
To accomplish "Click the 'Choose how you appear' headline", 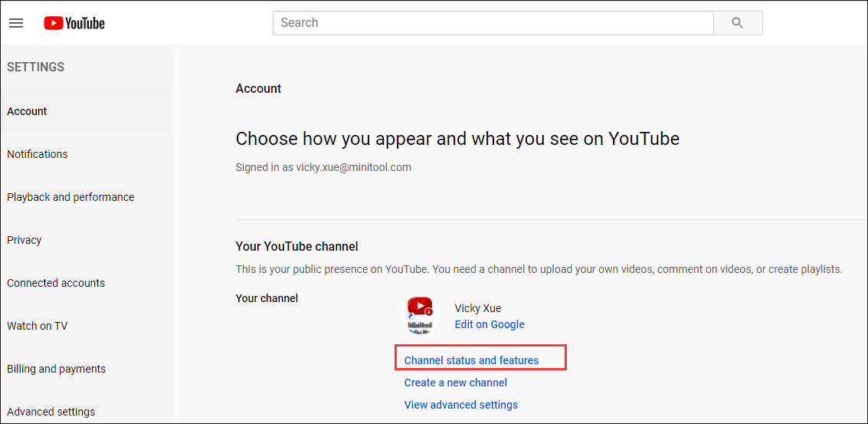I will (x=457, y=139).
